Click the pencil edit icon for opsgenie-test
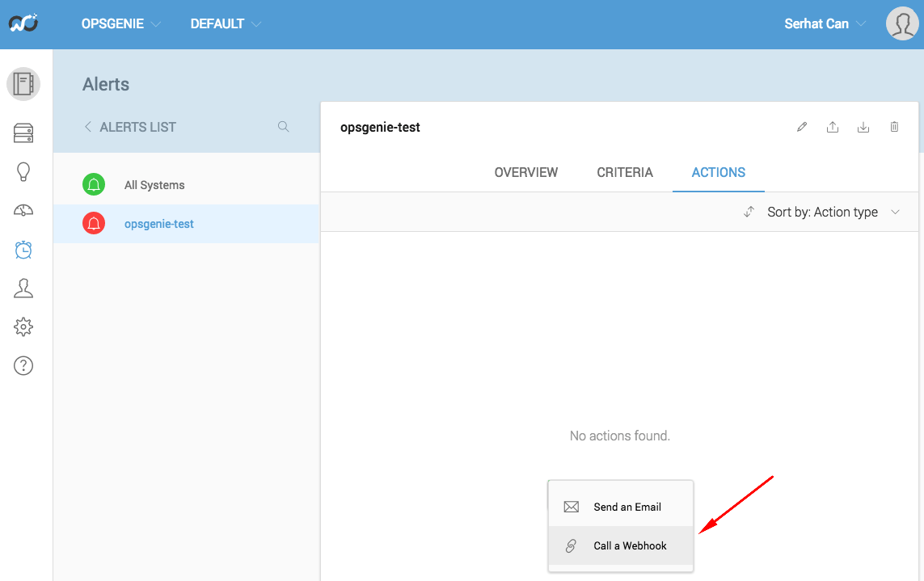This screenshot has width=924, height=581. [x=802, y=127]
